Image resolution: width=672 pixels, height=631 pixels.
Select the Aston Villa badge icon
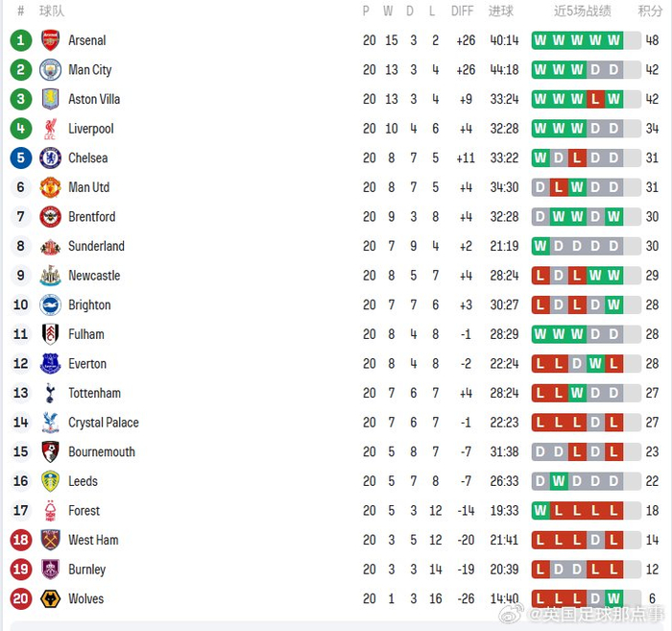(x=50, y=99)
